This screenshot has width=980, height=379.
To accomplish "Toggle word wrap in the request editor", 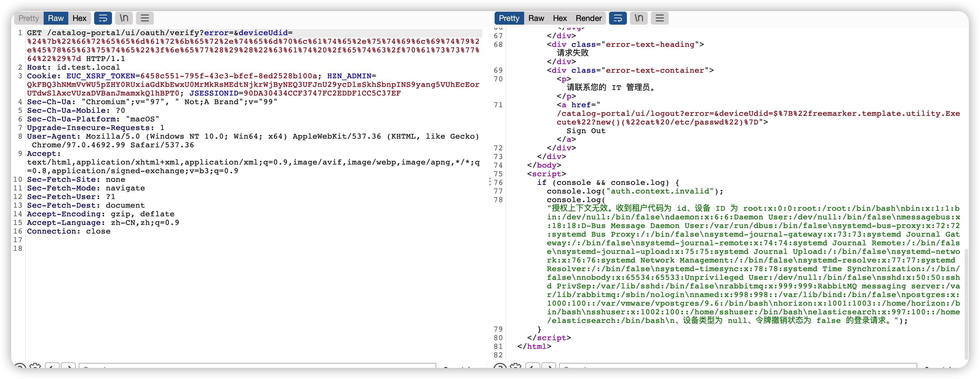I will coord(103,18).
